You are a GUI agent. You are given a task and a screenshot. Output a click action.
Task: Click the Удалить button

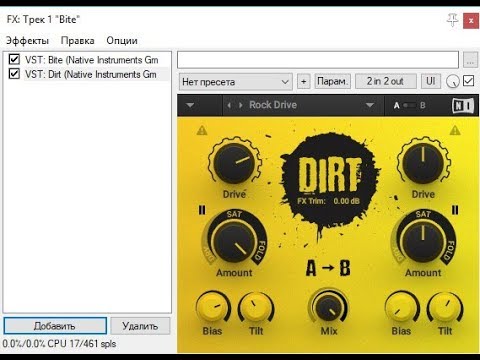click(140, 326)
